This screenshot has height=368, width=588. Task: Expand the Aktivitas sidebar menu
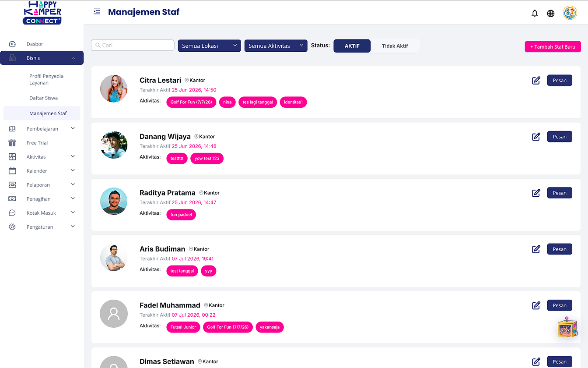(73, 156)
